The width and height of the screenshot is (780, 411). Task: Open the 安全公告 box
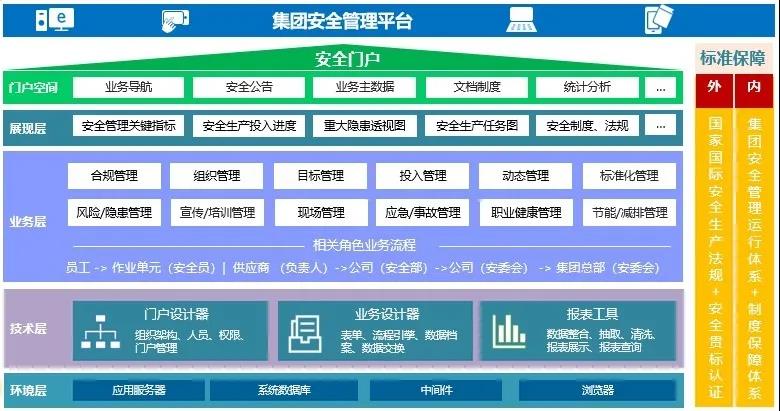(249, 87)
